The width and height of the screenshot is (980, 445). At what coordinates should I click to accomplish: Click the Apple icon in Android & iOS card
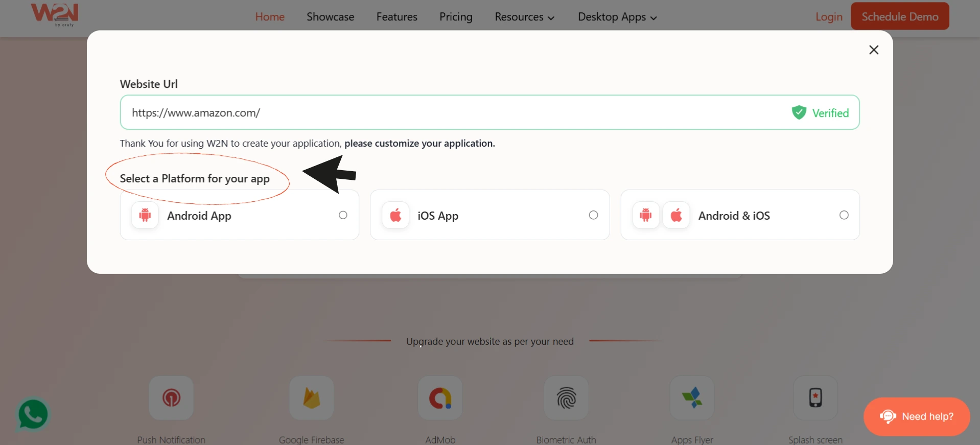(676, 215)
